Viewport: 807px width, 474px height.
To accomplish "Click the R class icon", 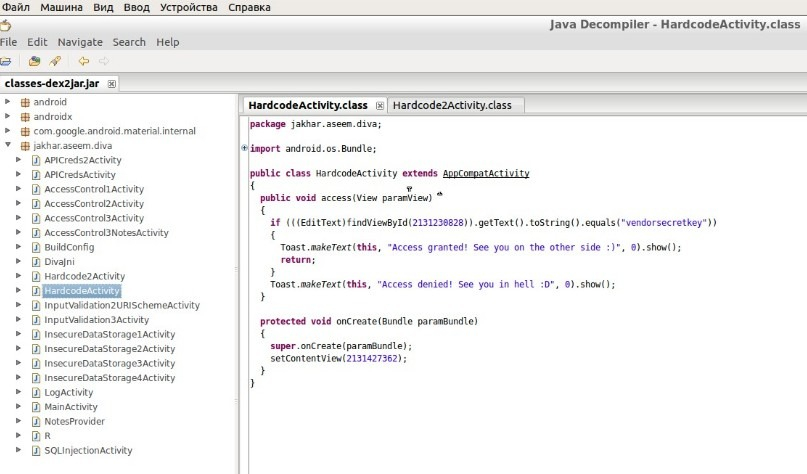I will tap(36, 436).
